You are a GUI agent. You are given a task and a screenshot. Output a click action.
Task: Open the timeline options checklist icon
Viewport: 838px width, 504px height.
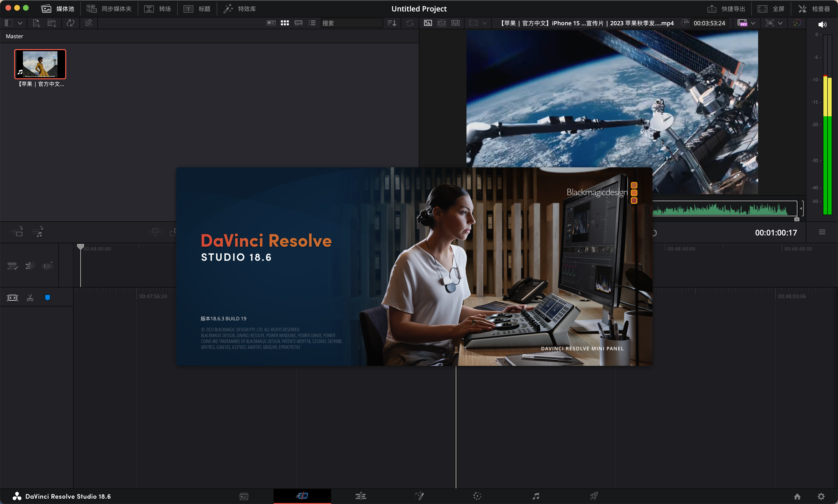[13, 266]
